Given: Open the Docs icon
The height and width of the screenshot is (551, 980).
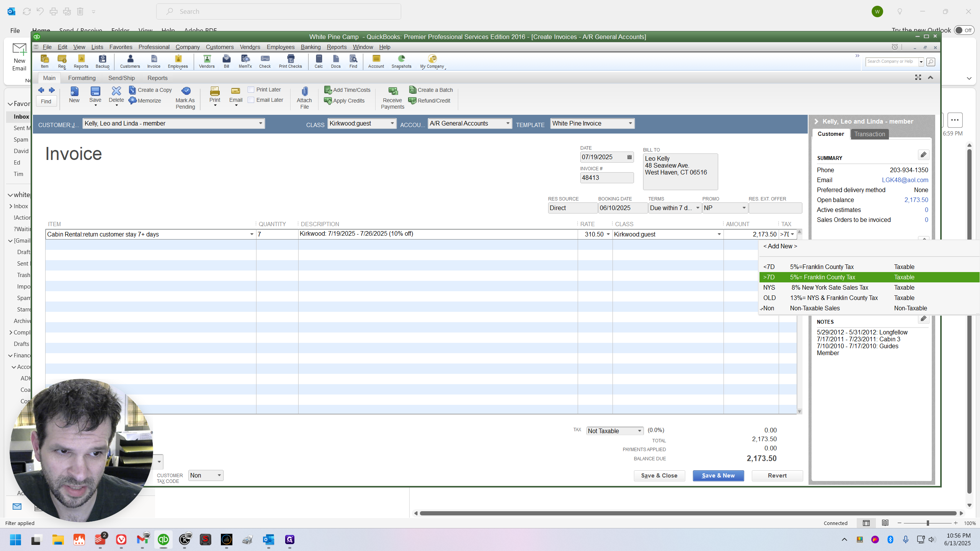Looking at the screenshot, I should [336, 61].
